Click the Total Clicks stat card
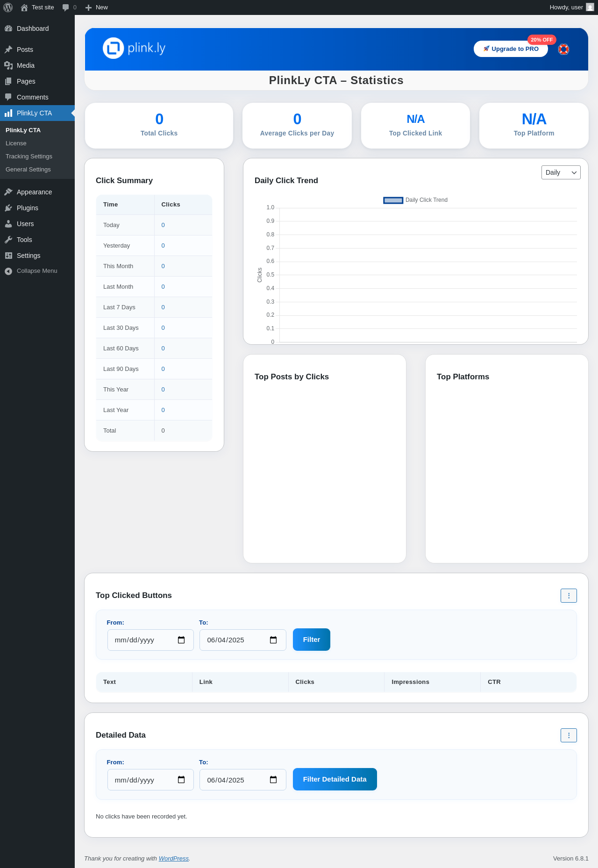Viewport: 598px width, 868px height. tap(159, 126)
